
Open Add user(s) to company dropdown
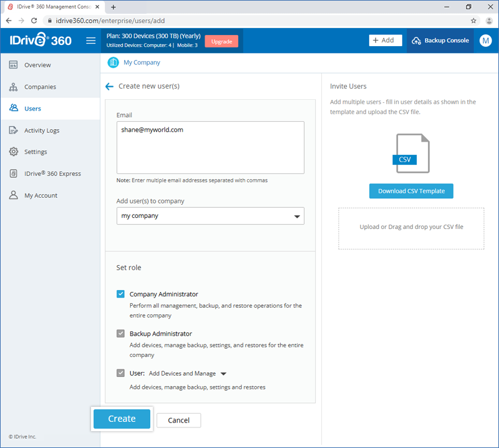coord(210,216)
